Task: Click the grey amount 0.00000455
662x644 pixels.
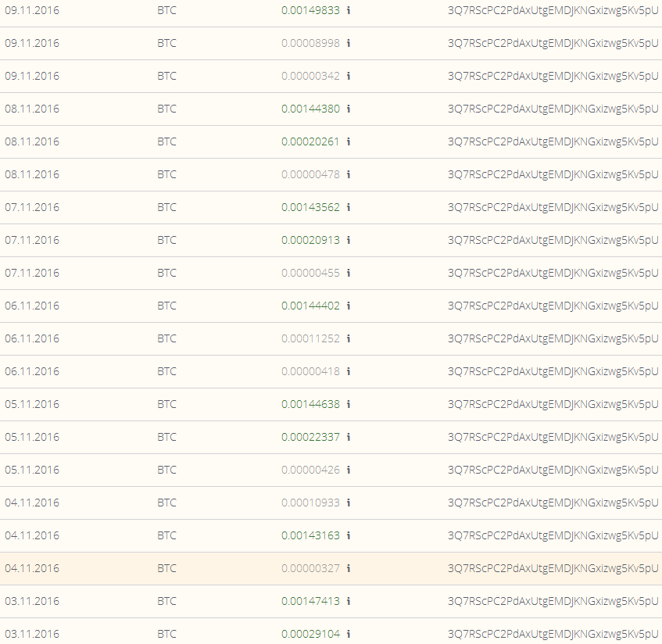Action: (310, 274)
